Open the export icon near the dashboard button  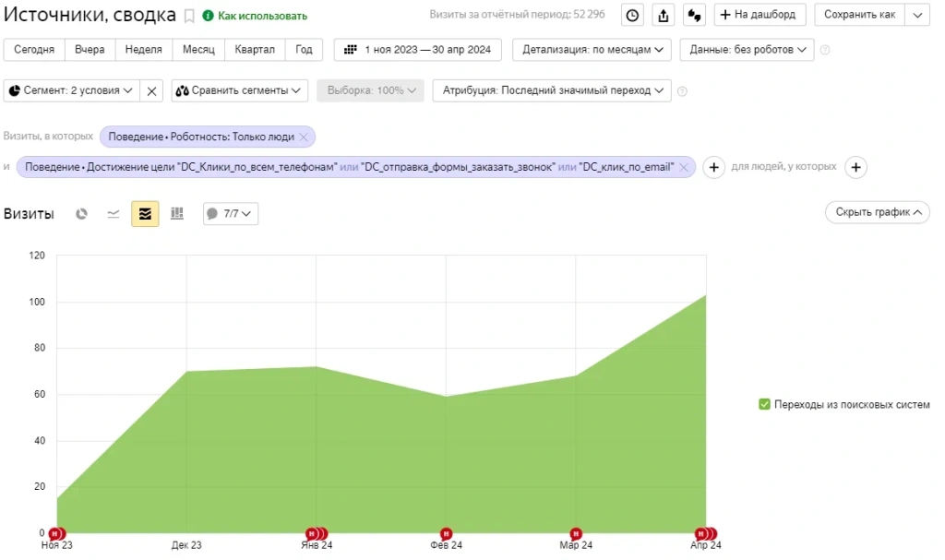(663, 15)
